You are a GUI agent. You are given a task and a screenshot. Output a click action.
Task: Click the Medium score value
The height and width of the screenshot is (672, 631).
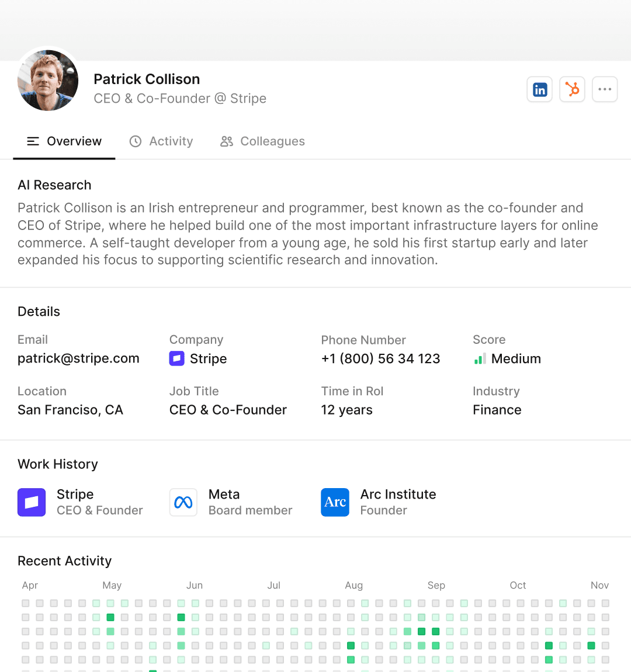click(516, 358)
